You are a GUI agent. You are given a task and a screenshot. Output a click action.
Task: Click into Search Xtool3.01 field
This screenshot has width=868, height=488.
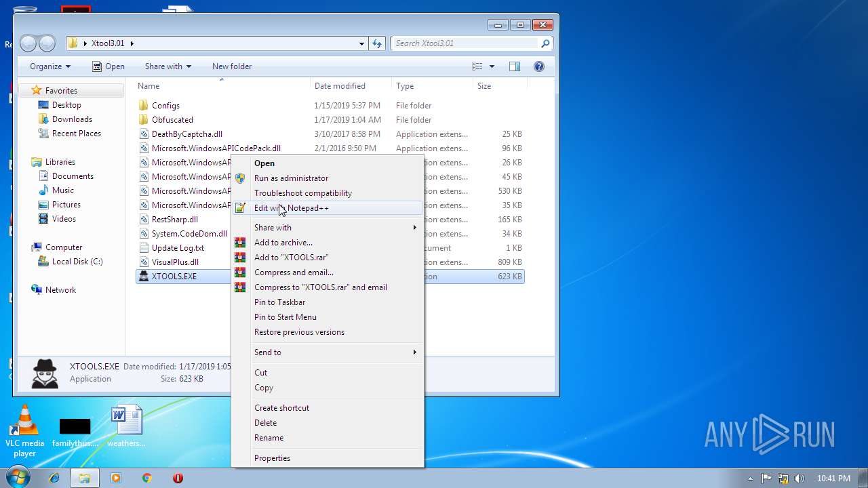pos(465,43)
